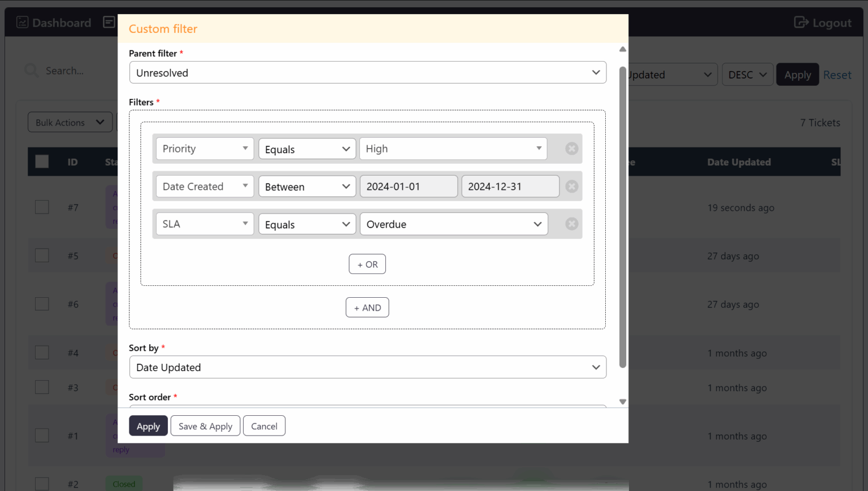Open the Parent filter dropdown
Screen dimensions: 868x491
pyautogui.click(x=367, y=73)
